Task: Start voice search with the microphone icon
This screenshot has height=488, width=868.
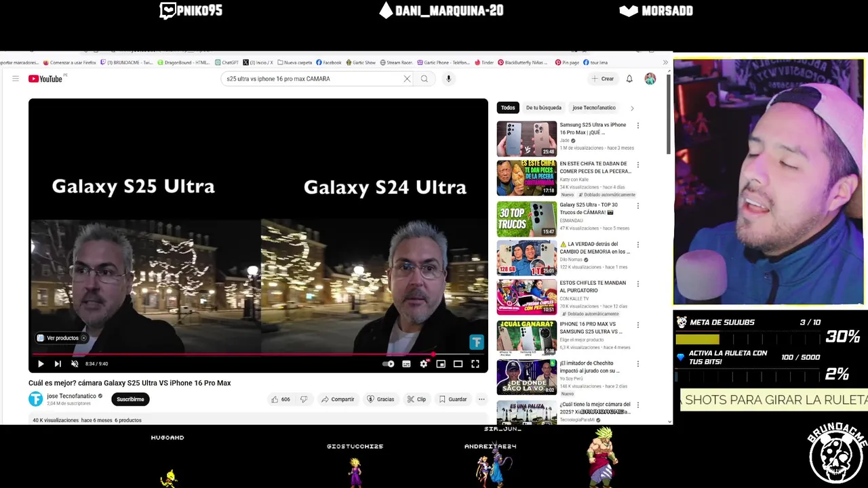Action: (x=448, y=79)
